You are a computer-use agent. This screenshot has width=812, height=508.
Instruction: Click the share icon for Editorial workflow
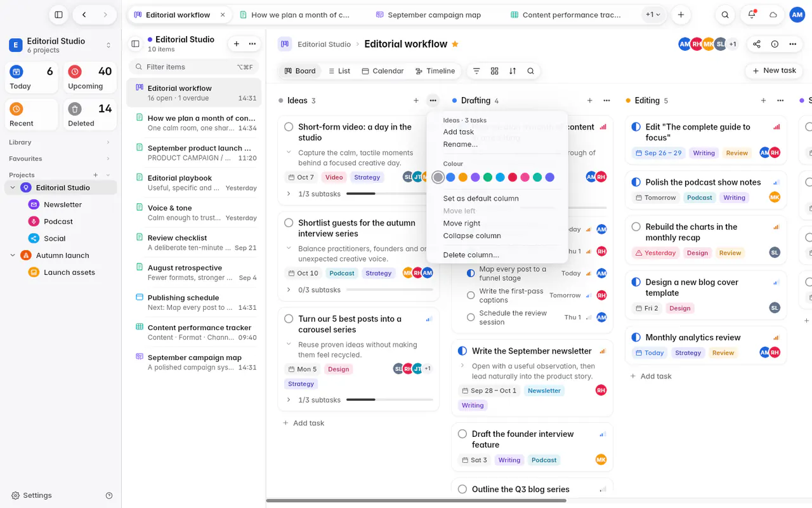757,44
